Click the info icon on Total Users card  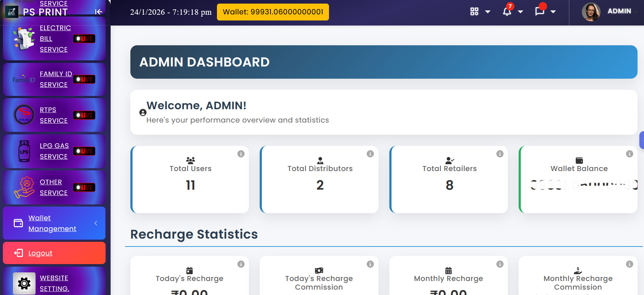[241, 154]
